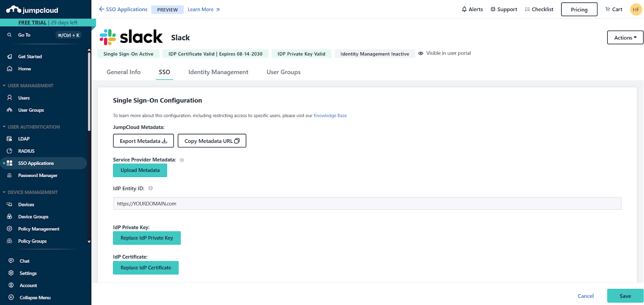Click the LDAP icon in sidebar

click(x=10, y=139)
